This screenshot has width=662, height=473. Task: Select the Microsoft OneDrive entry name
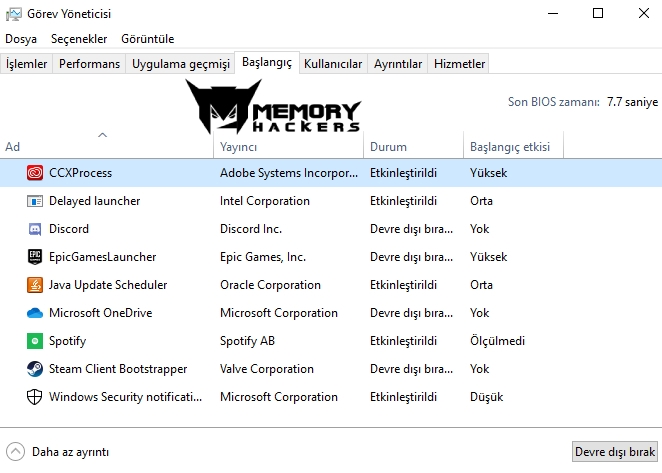(100, 313)
